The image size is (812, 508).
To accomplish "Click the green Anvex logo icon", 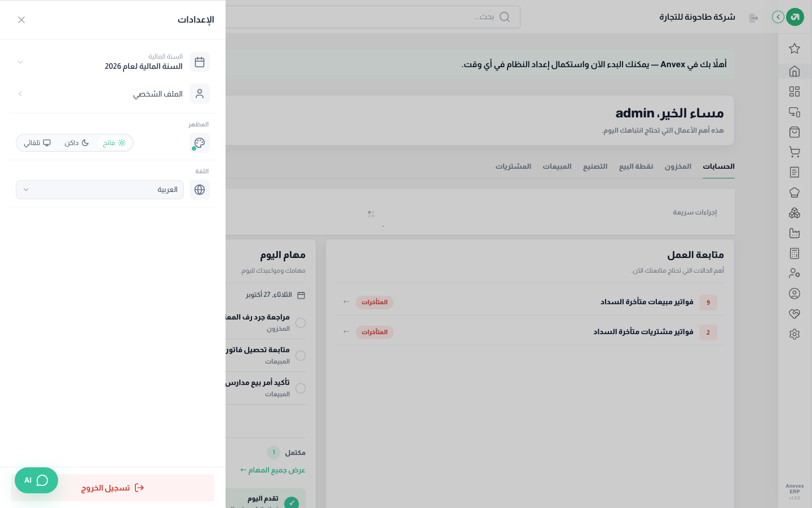I will click(x=795, y=17).
